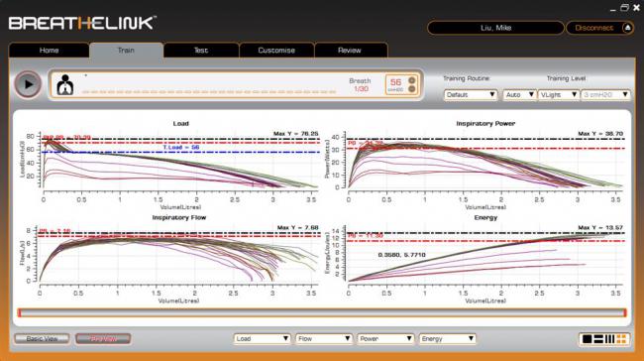Click Max Y = 38.70 label on Power chart

pos(600,134)
